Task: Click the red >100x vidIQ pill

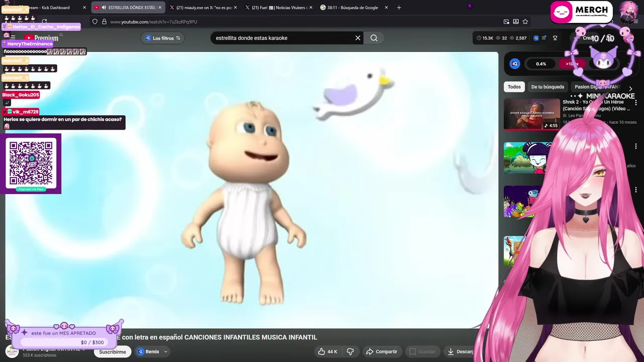Action: (x=572, y=64)
